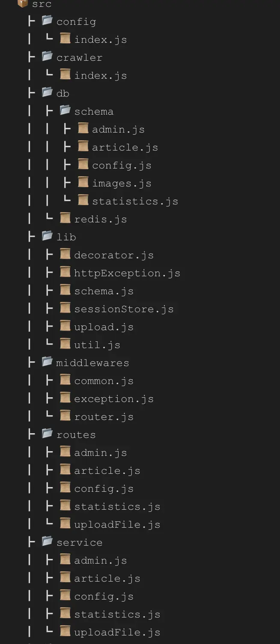The height and width of the screenshot is (644, 280).
Task: Open statistics.js in the schema folder
Action: click(135, 201)
